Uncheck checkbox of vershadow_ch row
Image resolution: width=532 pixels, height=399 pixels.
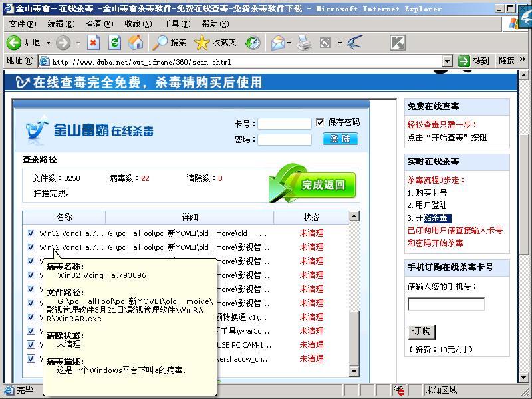pyautogui.click(x=31, y=358)
